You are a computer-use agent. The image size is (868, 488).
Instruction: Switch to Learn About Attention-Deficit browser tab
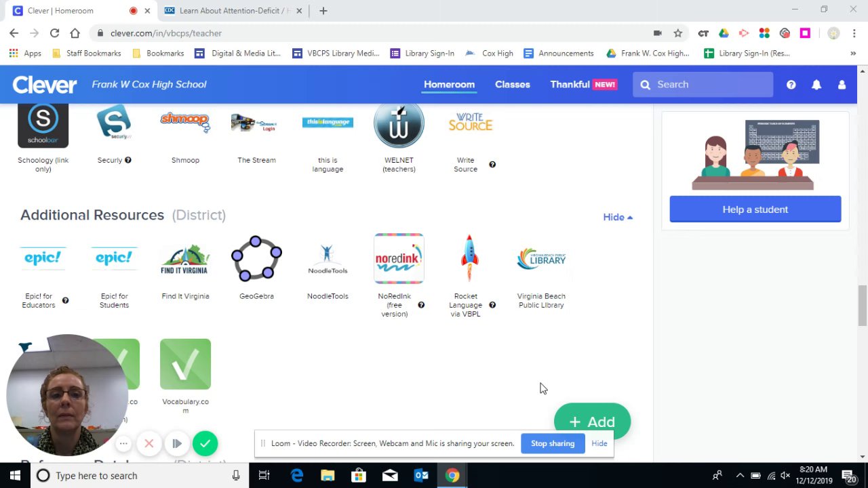(x=233, y=11)
